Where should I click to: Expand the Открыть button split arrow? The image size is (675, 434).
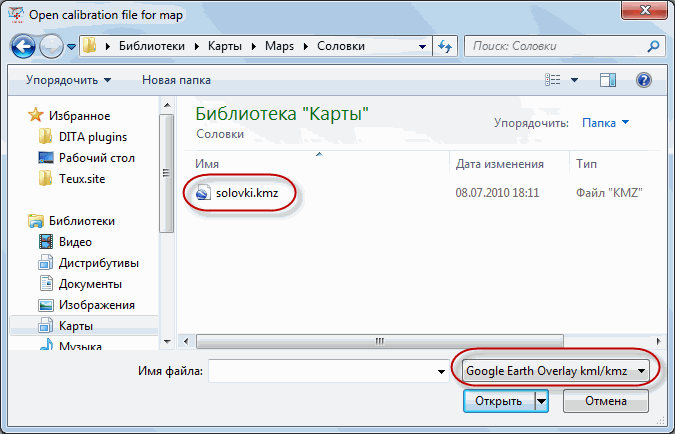click(x=541, y=401)
